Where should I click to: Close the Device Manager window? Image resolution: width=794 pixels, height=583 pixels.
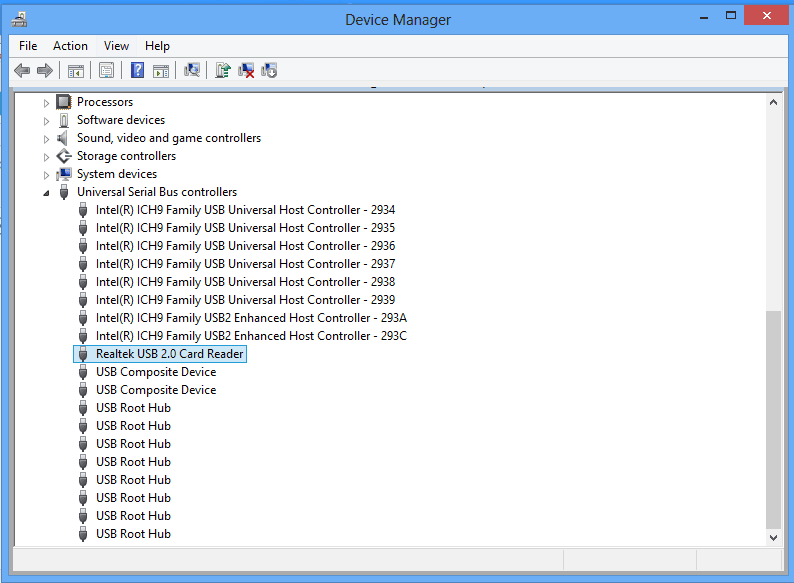[x=767, y=15]
